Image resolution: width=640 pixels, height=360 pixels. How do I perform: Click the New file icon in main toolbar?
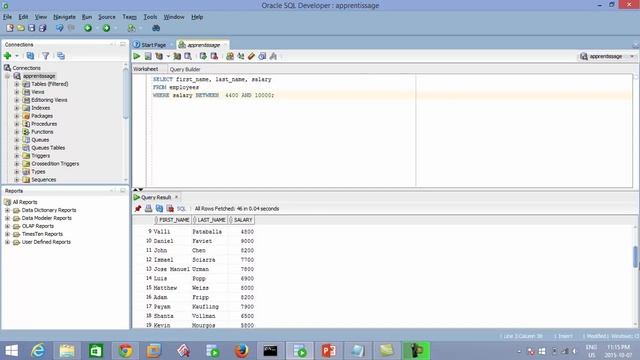point(10,28)
